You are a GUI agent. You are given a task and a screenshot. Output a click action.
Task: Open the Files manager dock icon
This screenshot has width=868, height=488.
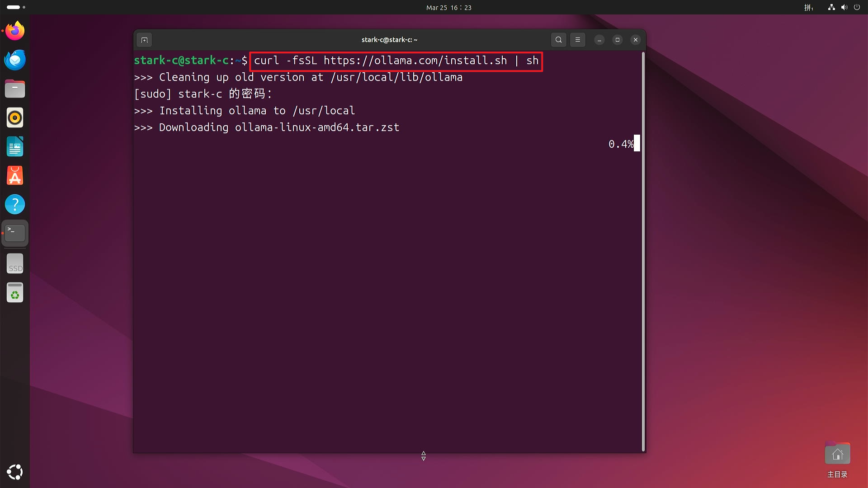[x=15, y=89]
